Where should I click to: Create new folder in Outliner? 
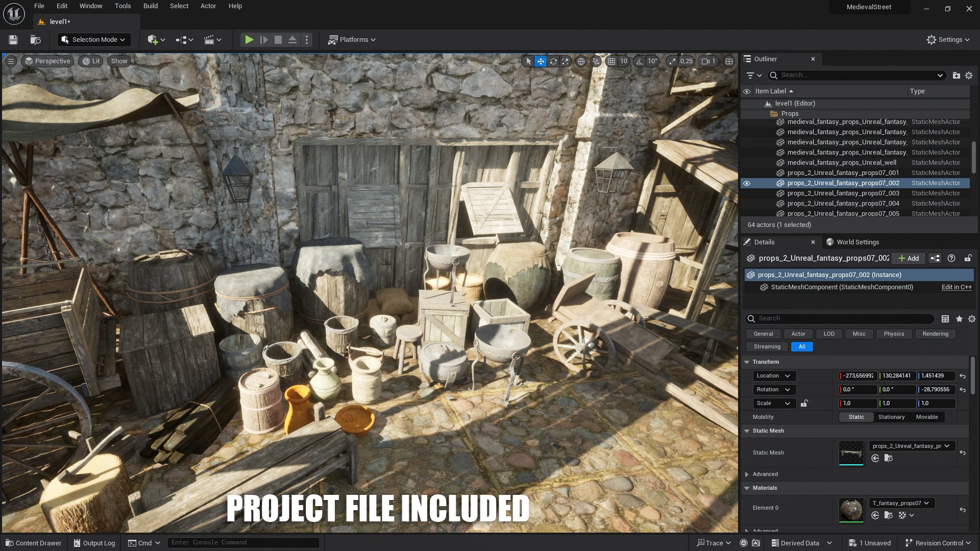coord(956,76)
